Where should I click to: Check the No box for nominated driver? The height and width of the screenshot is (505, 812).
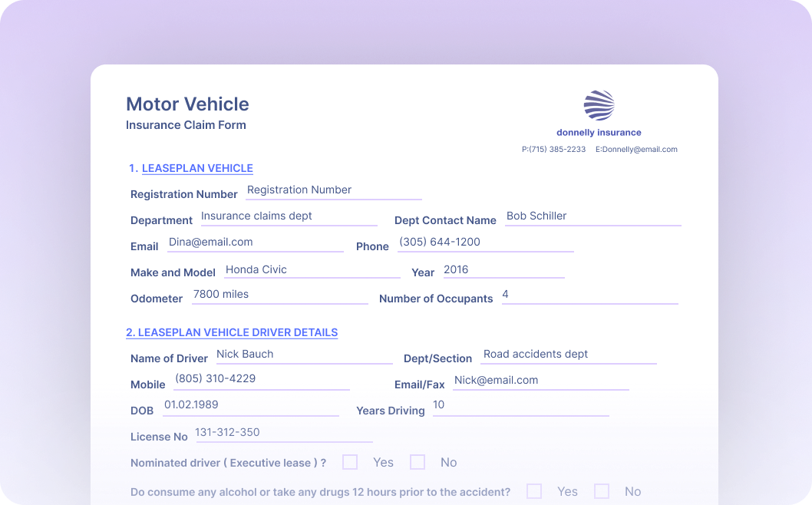418,462
